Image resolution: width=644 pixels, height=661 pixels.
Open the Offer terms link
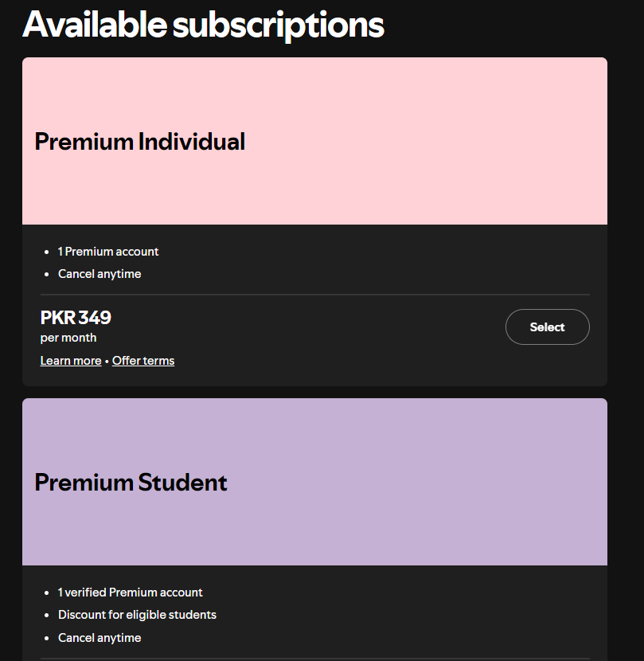[x=143, y=361]
